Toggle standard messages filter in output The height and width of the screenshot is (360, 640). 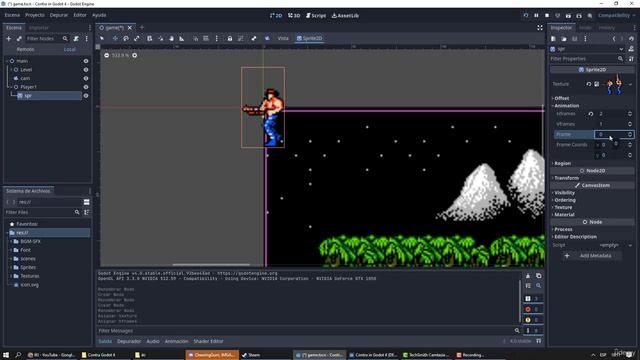(533, 299)
